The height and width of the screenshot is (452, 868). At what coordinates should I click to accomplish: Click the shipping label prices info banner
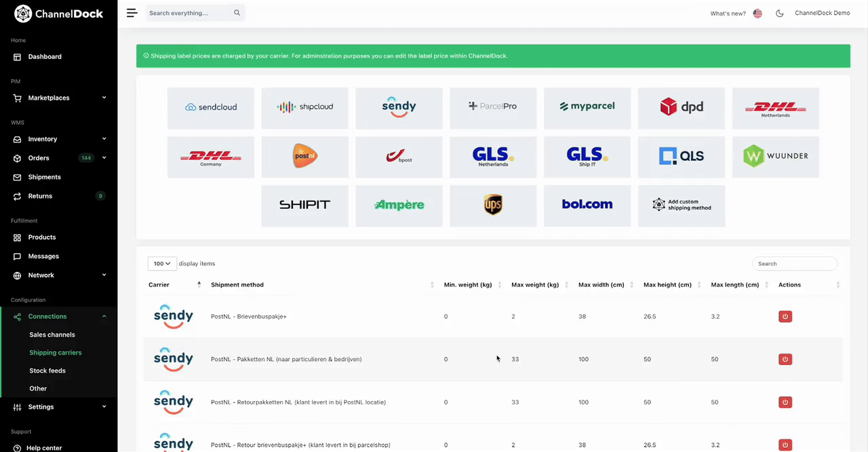point(493,56)
